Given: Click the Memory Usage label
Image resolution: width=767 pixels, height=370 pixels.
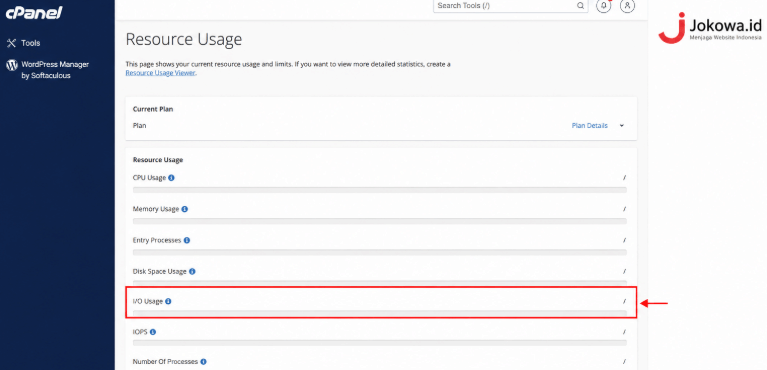Looking at the screenshot, I should 156,209.
